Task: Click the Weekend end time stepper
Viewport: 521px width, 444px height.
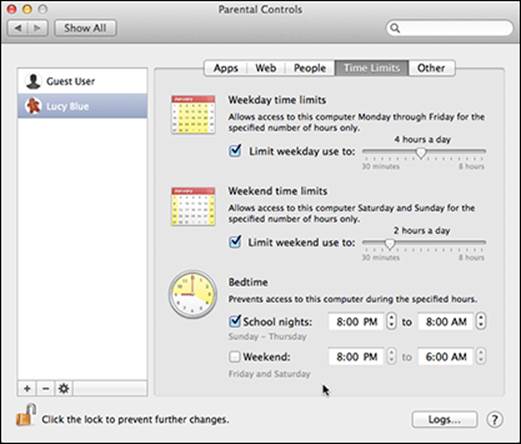Action: point(481,356)
